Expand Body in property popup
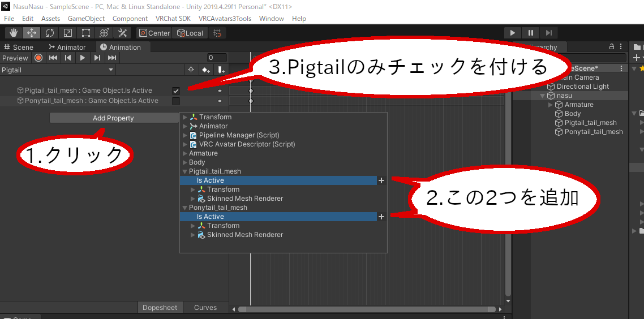 tap(185, 162)
